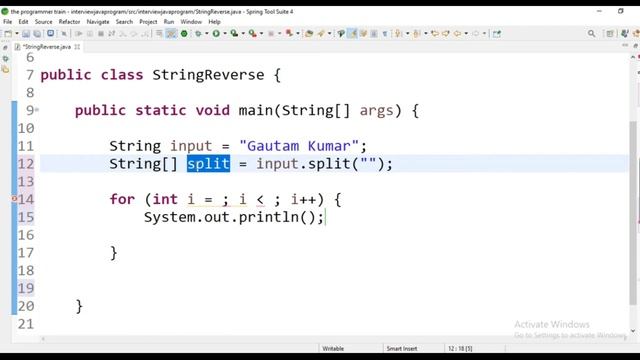Open the External Tools dropdown arrow
This screenshot has height=360, width=640.
point(262,33)
